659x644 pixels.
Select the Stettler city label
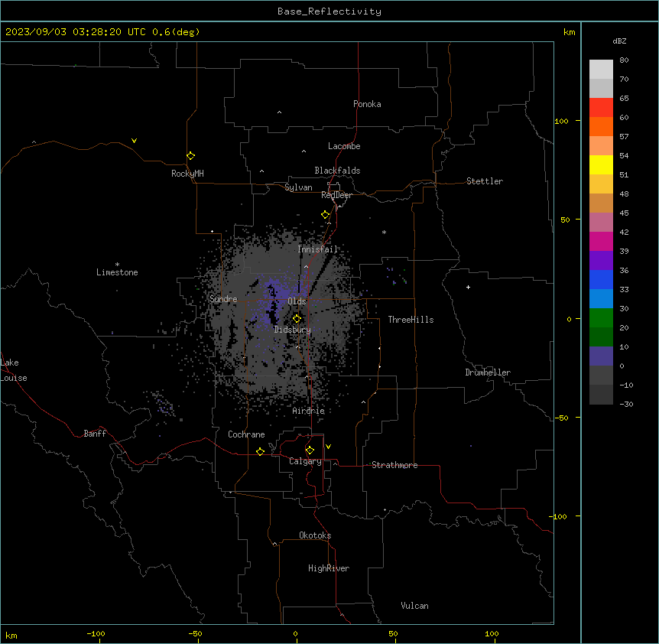pyautogui.click(x=485, y=181)
